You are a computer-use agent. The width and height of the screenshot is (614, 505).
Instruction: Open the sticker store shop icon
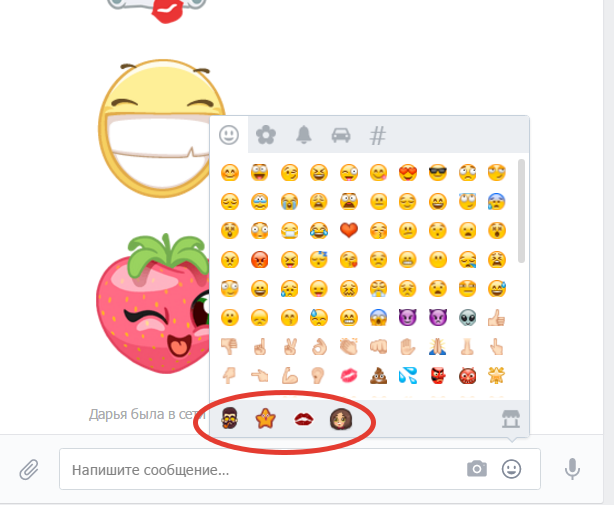click(x=511, y=419)
